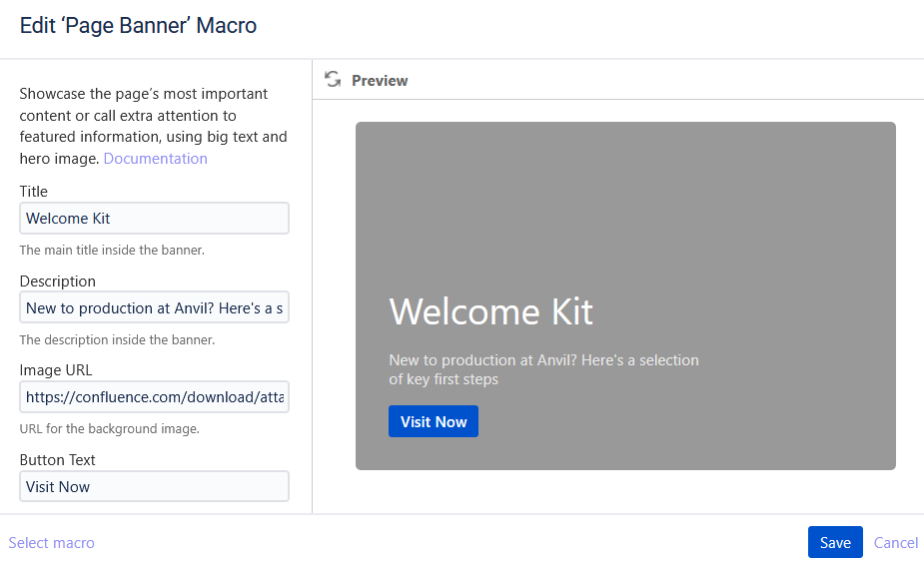Open the Documentation link

click(155, 159)
